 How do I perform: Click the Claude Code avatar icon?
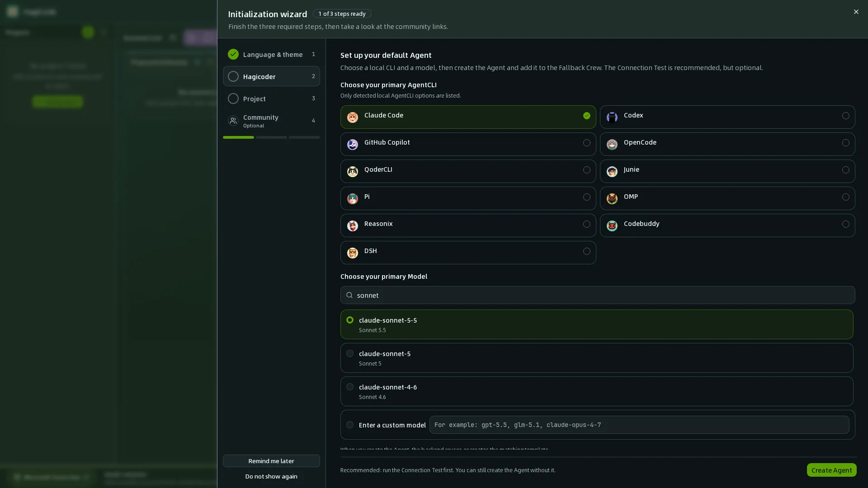[352, 117]
